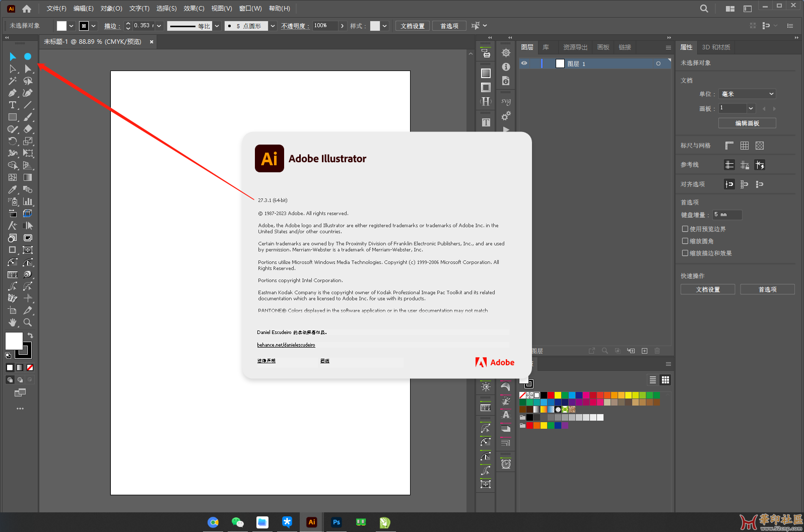Click 编辑画板 button
The image size is (804, 532).
pos(747,123)
